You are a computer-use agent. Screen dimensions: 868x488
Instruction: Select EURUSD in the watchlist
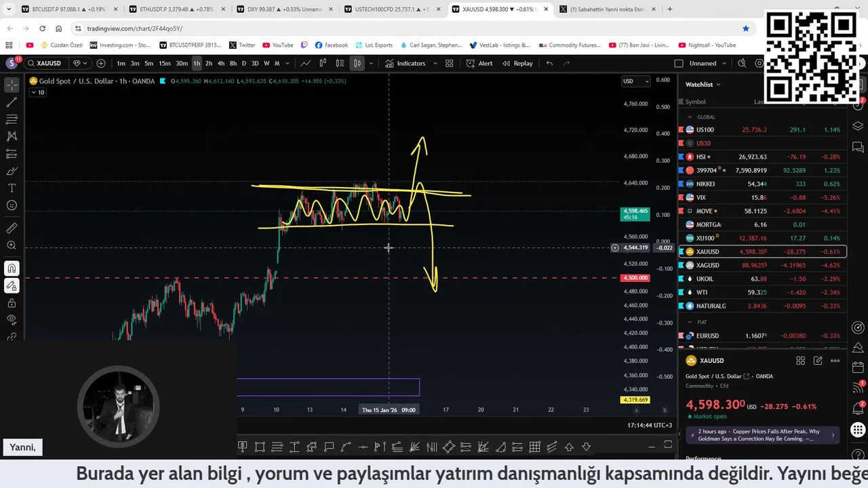point(762,335)
